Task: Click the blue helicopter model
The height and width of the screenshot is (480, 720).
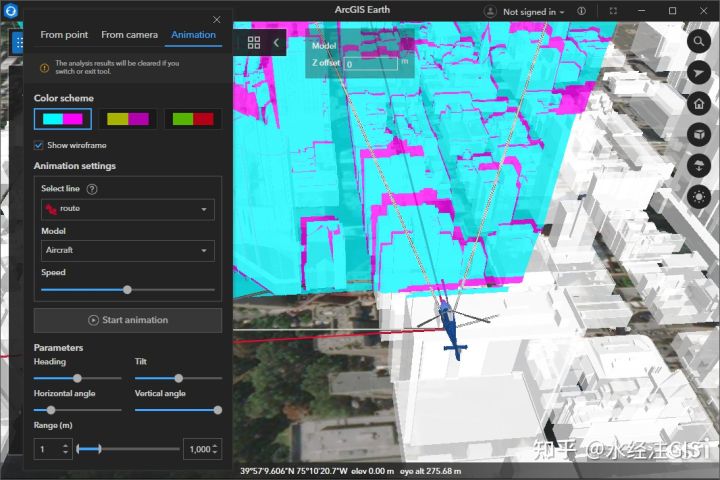Action: pyautogui.click(x=451, y=329)
